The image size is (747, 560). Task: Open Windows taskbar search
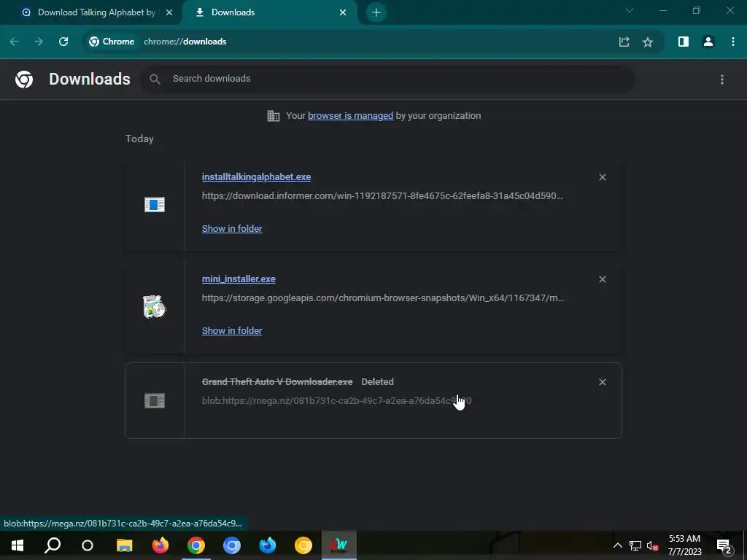click(53, 545)
